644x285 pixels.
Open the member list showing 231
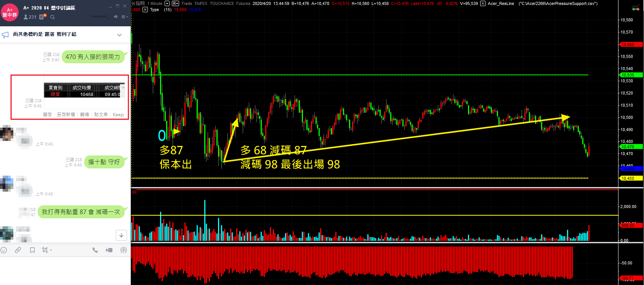click(x=30, y=17)
